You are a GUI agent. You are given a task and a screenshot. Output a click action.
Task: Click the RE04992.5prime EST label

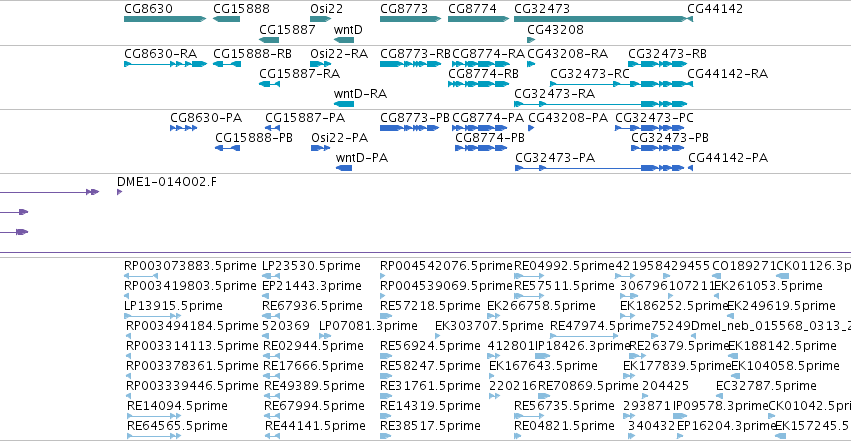tap(564, 266)
